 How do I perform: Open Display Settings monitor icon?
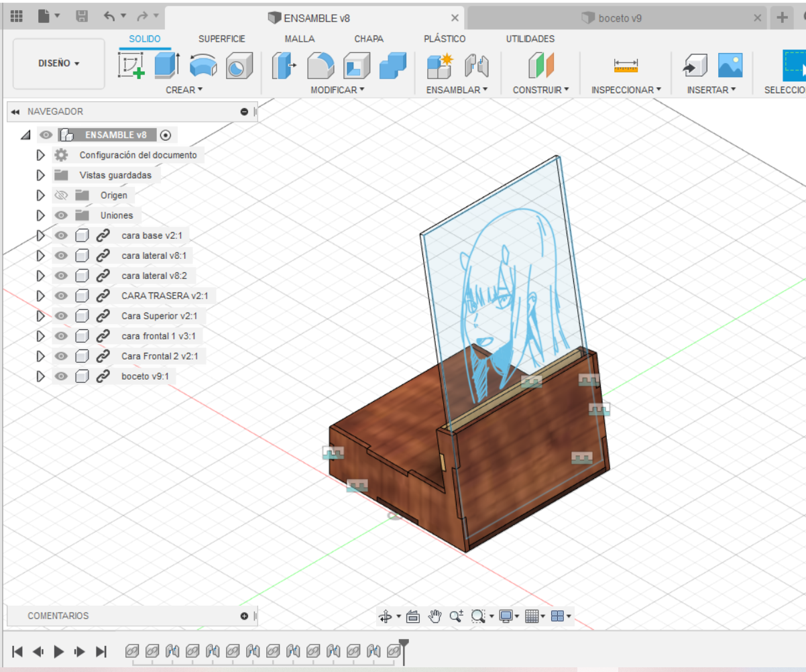[507, 616]
